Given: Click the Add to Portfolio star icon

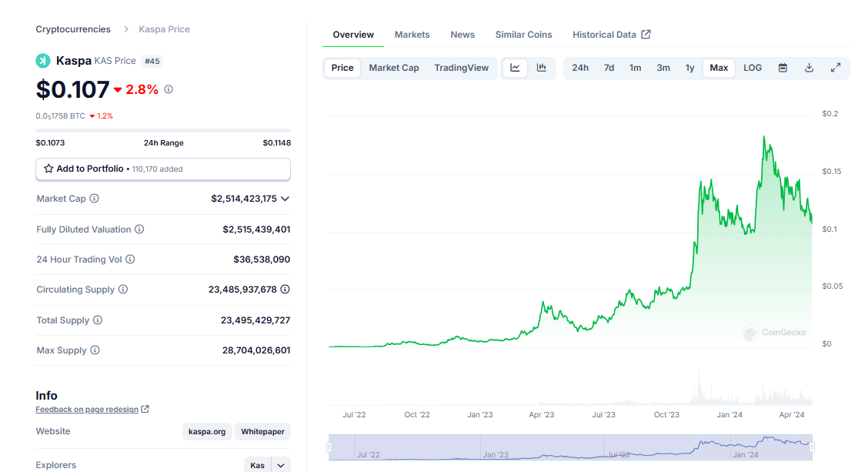Looking at the screenshot, I should click(x=48, y=169).
